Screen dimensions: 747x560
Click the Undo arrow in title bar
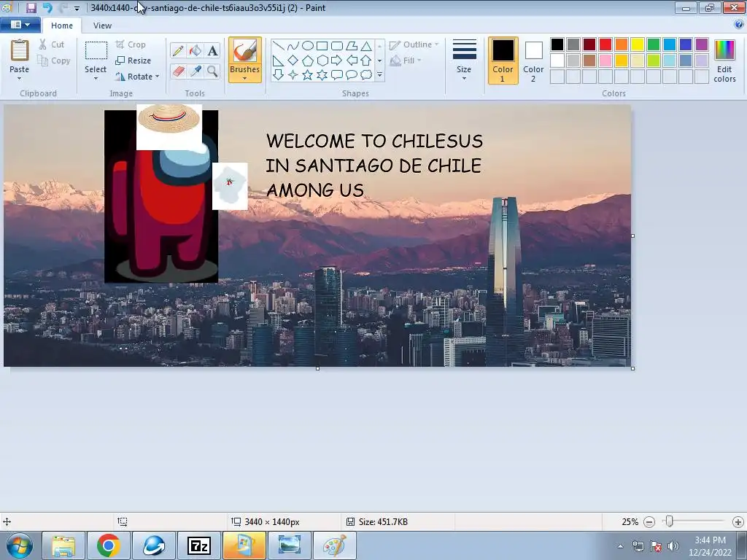point(47,7)
